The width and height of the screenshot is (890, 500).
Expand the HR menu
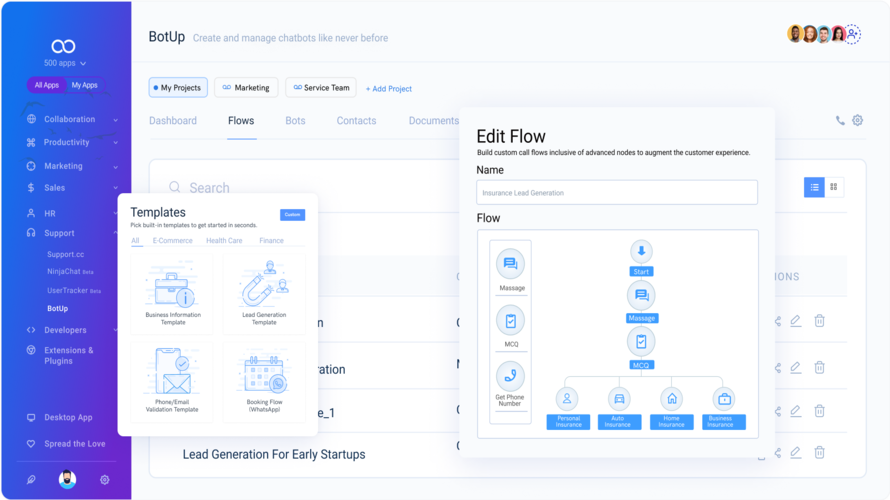click(72, 213)
